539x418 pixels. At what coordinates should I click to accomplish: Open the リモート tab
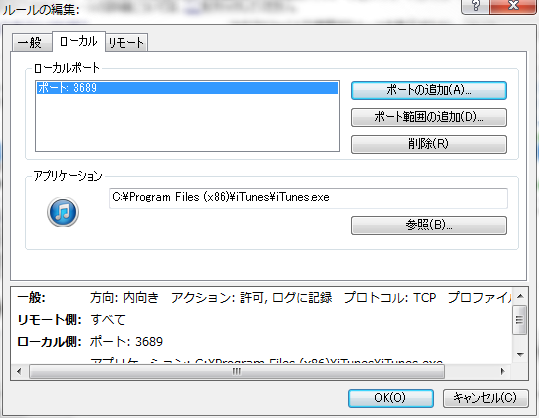[x=126, y=43]
